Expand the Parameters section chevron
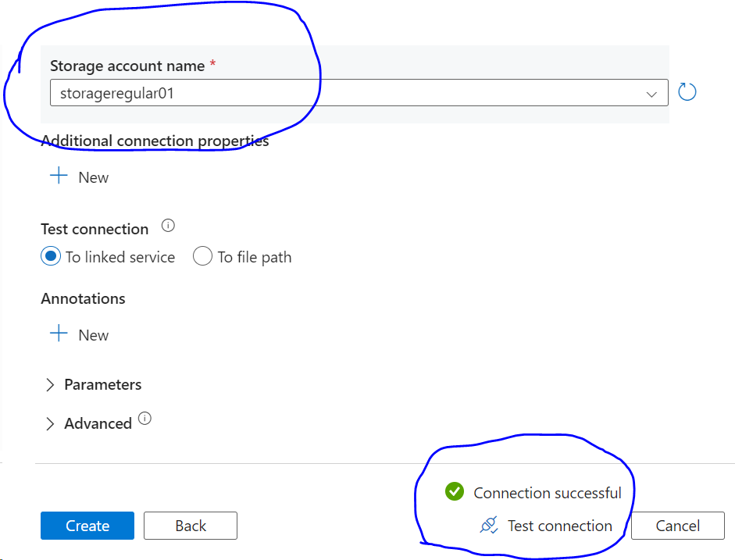The height and width of the screenshot is (560, 735). 50,385
